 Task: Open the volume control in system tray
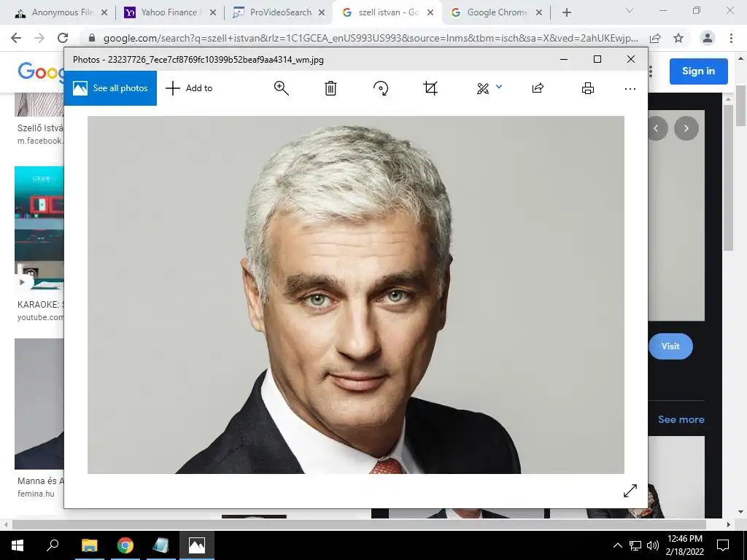pyautogui.click(x=653, y=545)
